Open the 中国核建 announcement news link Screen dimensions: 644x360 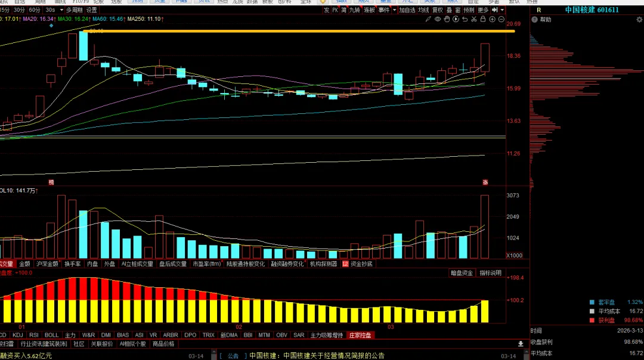(317, 356)
